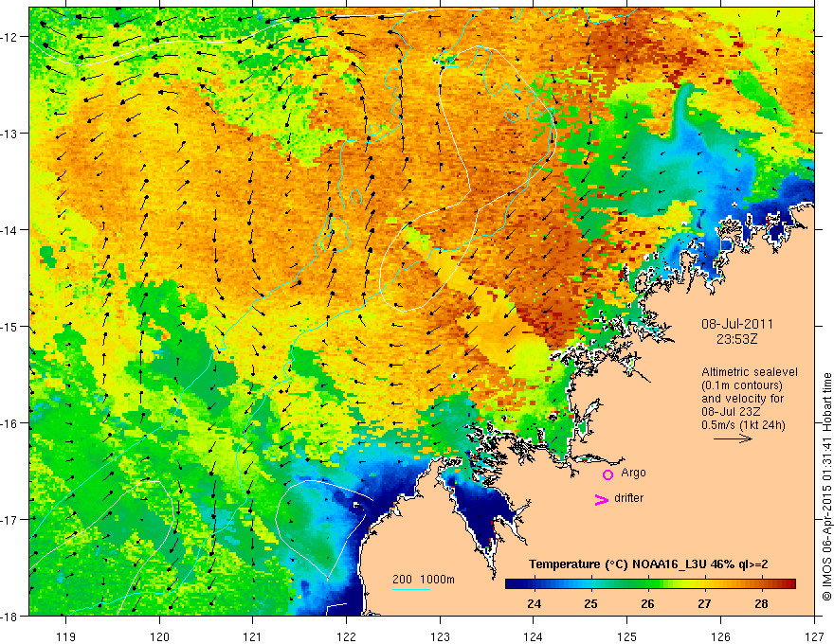Image resolution: width=834 pixels, height=644 pixels.
Task: Click longitude axis label 127
Action: click(814, 636)
